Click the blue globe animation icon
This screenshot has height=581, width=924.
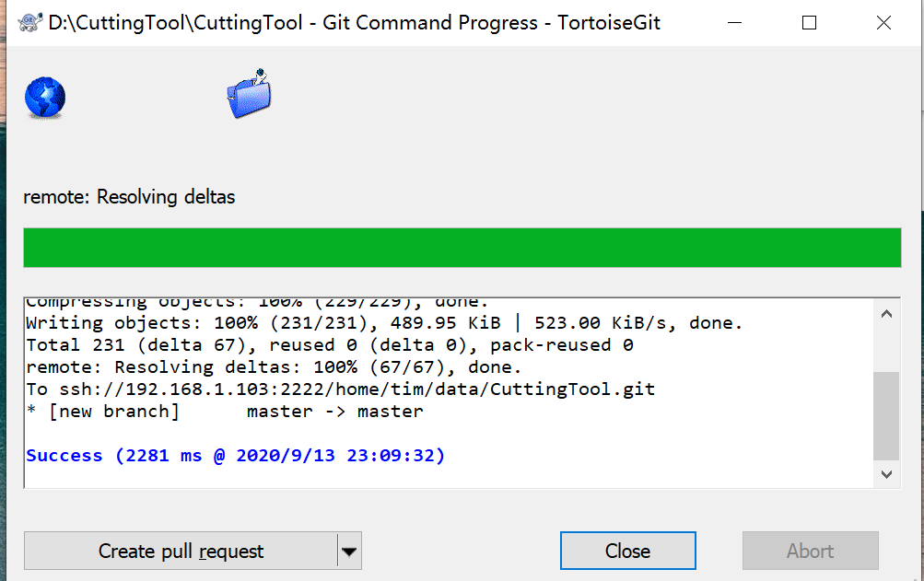coord(44,99)
